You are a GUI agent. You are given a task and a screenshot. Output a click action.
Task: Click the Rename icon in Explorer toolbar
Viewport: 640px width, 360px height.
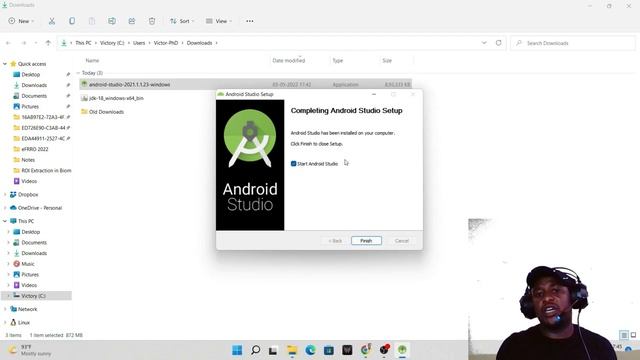[112, 21]
